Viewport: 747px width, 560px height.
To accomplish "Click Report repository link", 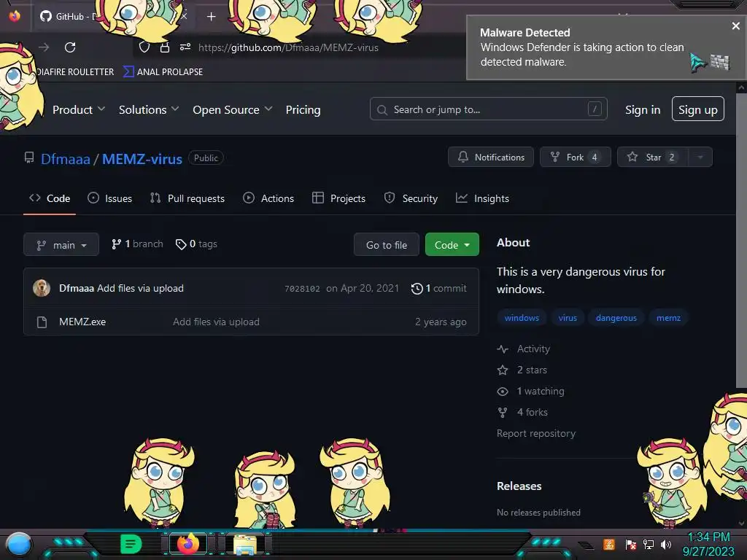I will point(536,433).
